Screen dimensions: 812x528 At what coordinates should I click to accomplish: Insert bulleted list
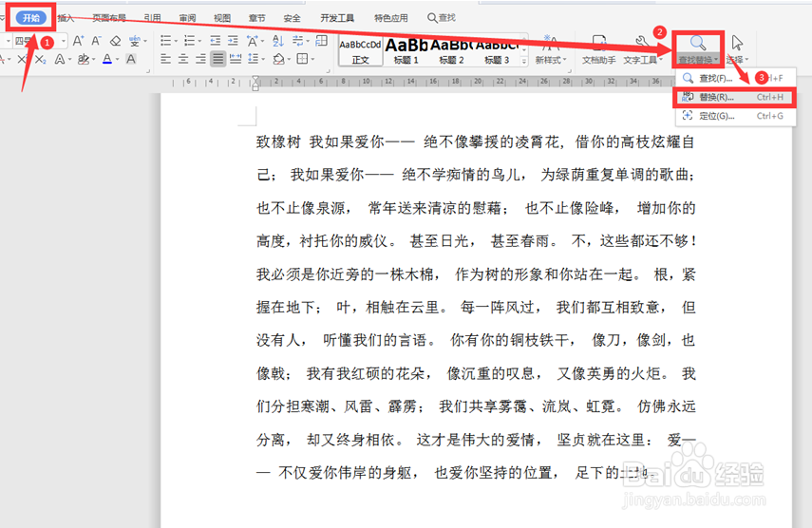click(x=165, y=41)
